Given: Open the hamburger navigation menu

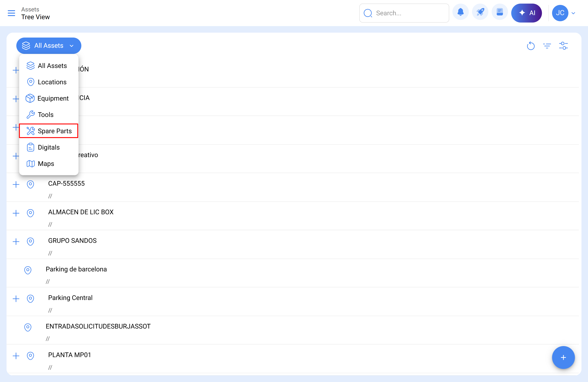Looking at the screenshot, I should 11,13.
